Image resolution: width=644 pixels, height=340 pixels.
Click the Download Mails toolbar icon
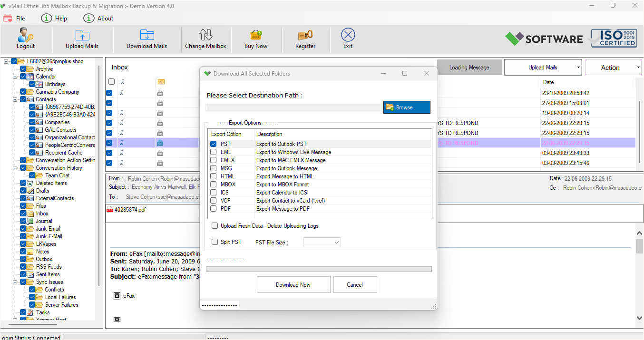(x=147, y=35)
